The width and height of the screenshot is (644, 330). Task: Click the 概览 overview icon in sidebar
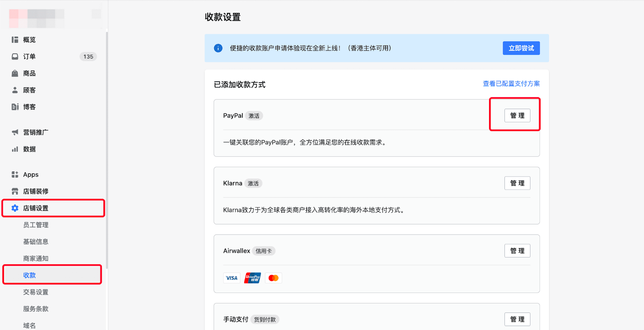(x=15, y=39)
